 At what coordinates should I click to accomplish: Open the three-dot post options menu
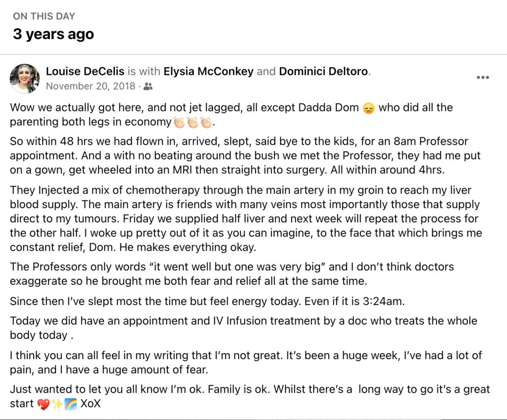click(482, 77)
